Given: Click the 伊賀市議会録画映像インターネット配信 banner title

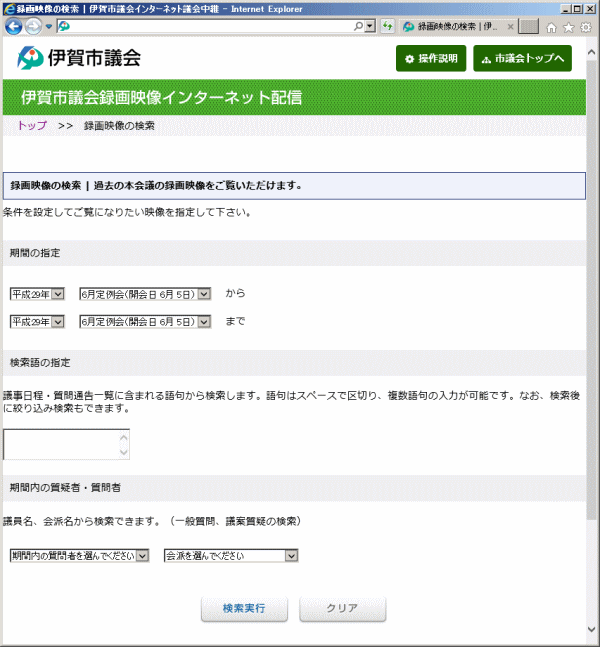Looking at the screenshot, I should click(161, 97).
